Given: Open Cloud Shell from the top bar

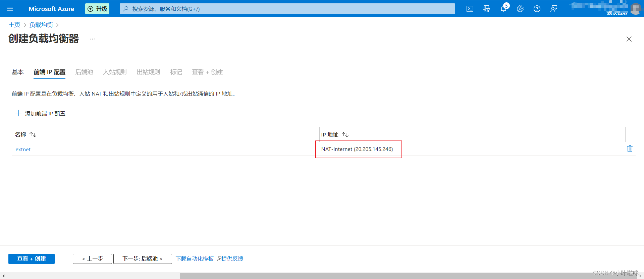Looking at the screenshot, I should (470, 9).
